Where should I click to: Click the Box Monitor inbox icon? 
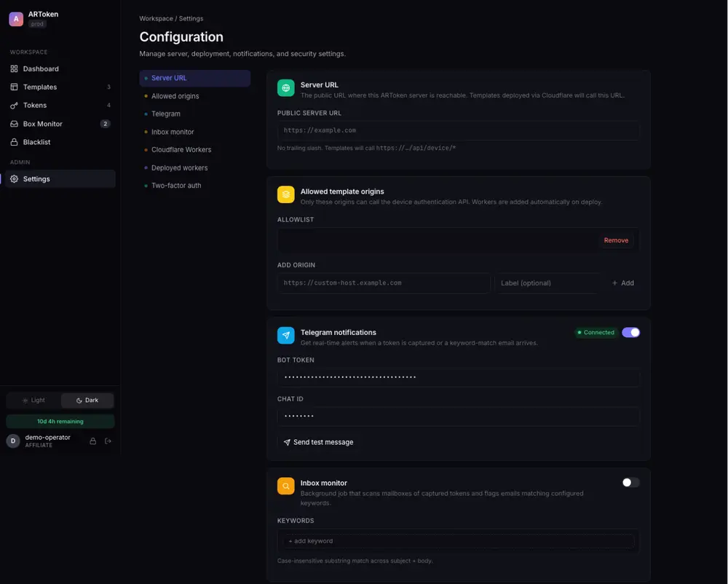point(14,124)
